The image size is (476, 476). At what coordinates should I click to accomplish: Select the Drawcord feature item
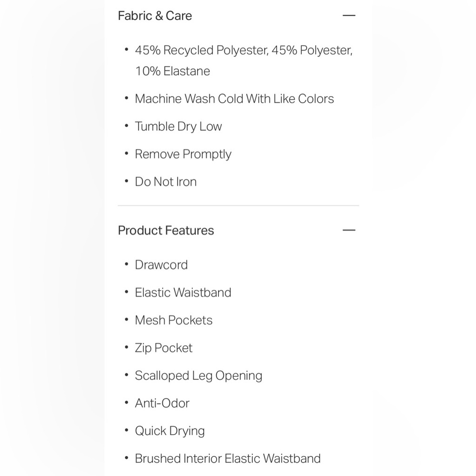[x=161, y=265]
